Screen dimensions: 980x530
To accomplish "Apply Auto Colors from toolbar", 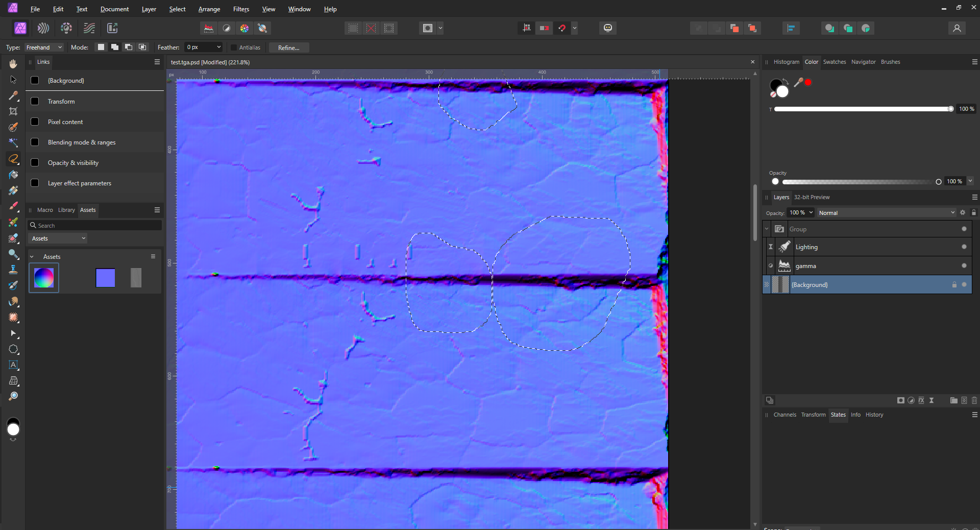I will (244, 28).
